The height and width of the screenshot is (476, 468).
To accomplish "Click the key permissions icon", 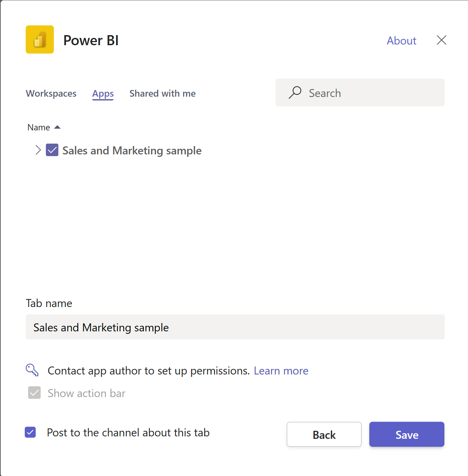I will tap(32, 370).
